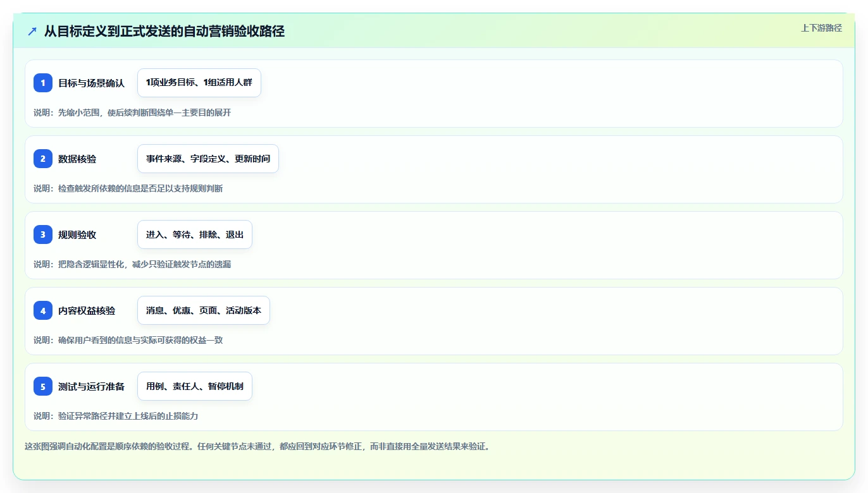The width and height of the screenshot is (868, 493).
Task: Click the 测试与运行准备 step title
Action: click(92, 386)
